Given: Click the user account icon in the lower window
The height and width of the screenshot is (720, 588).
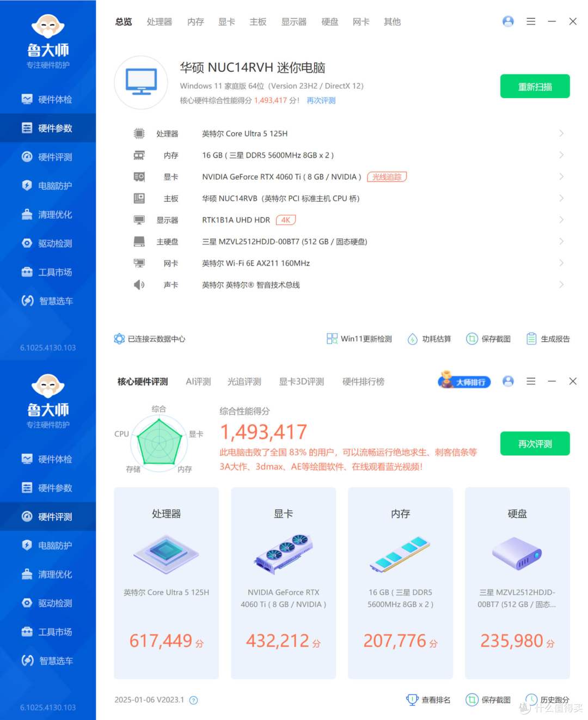Looking at the screenshot, I should [508, 381].
